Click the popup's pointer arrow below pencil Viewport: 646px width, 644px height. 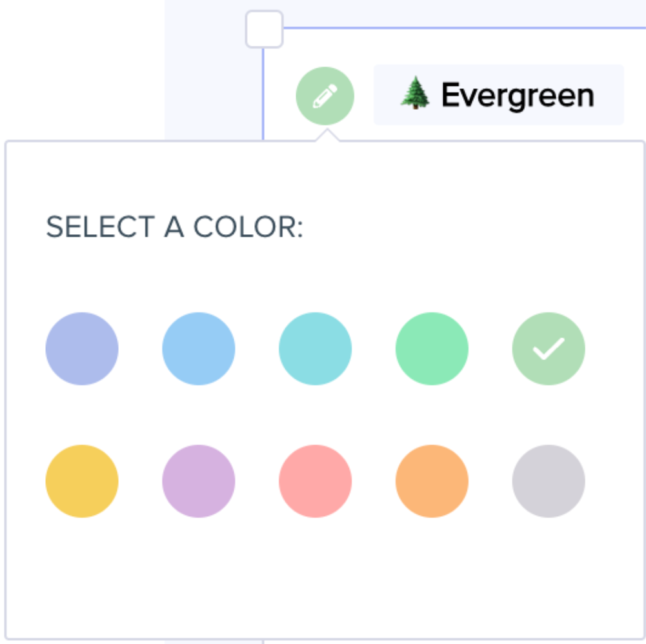pos(327,136)
